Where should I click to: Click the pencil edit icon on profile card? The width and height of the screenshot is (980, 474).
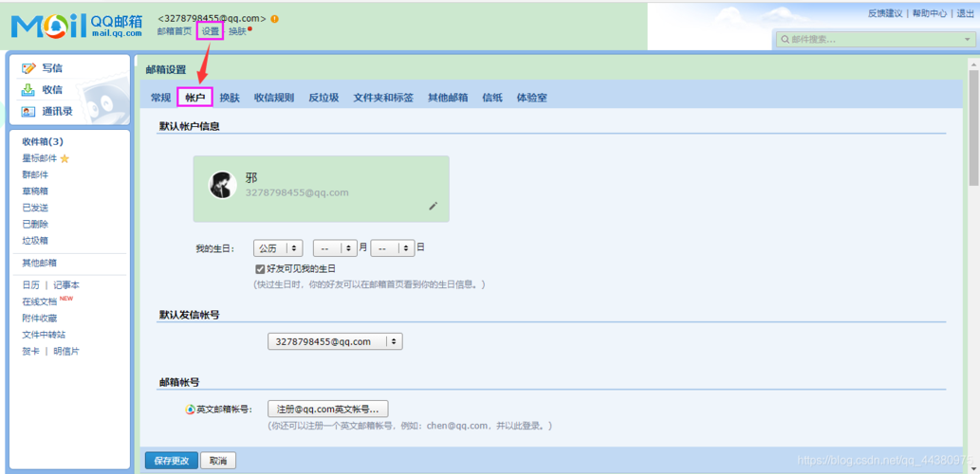(434, 206)
